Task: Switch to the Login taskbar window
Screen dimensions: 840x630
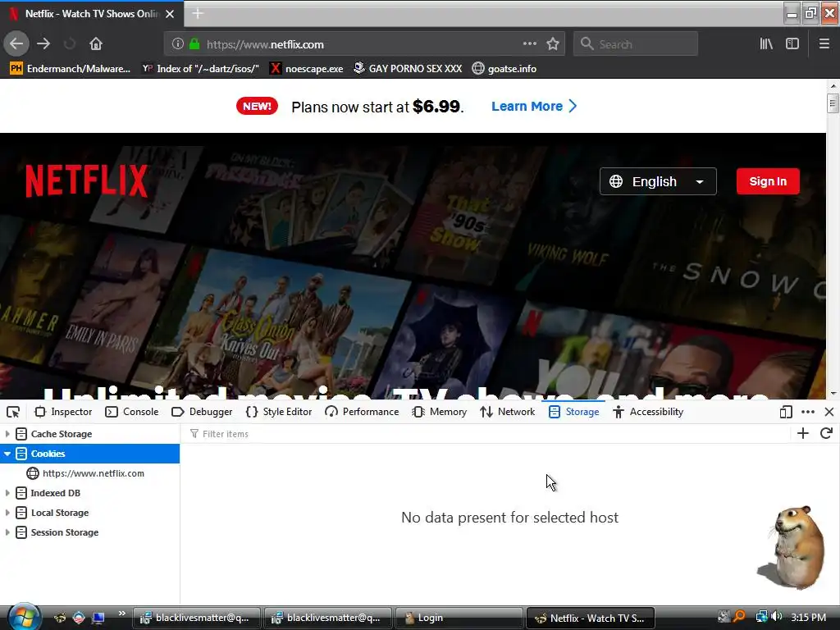Action: point(458,619)
